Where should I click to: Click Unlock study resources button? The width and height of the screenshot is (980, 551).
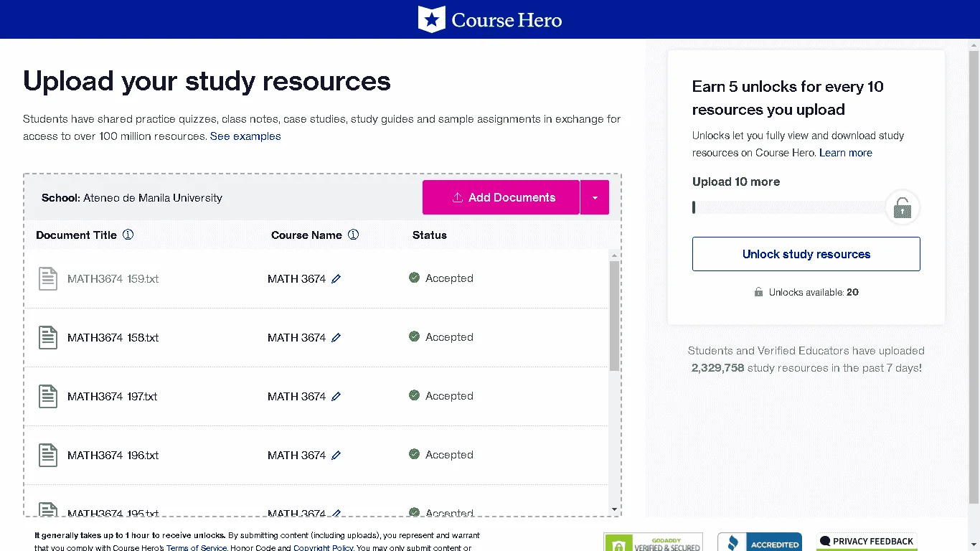(806, 254)
